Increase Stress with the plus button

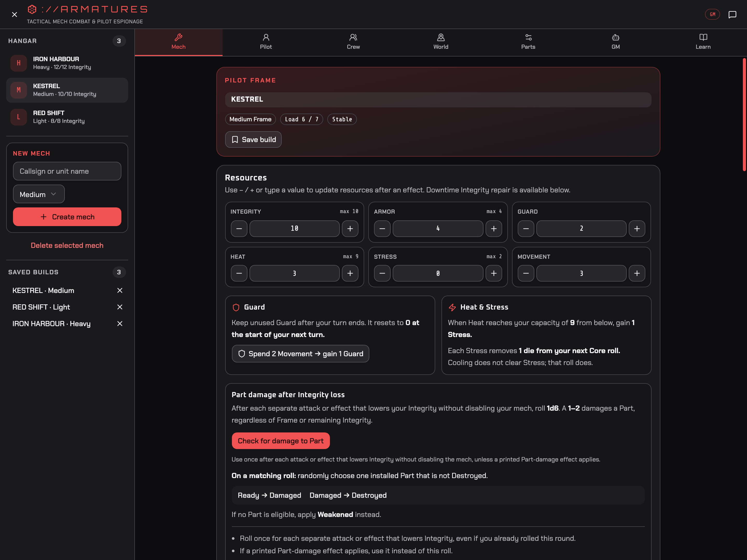coord(494,273)
